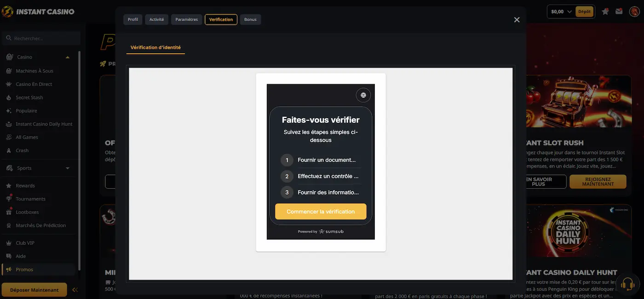Click the Casino category icon

coord(9,57)
